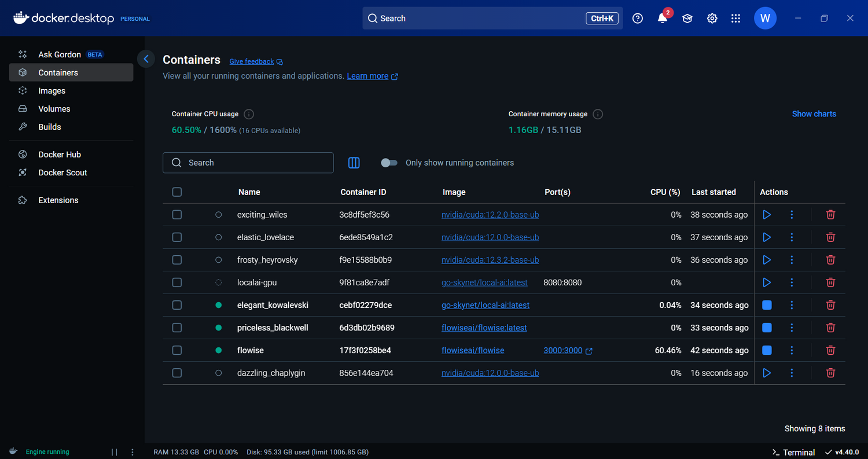Show CPU usage info tooltip icon
Viewport: 868px width, 459px height.
point(249,114)
